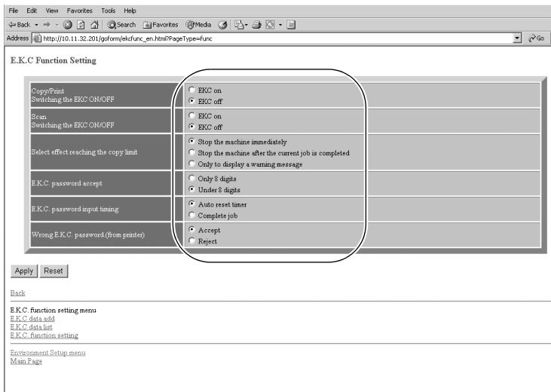Select Auto reset timer option
Viewport: 551px width, 392px height.
point(191,204)
